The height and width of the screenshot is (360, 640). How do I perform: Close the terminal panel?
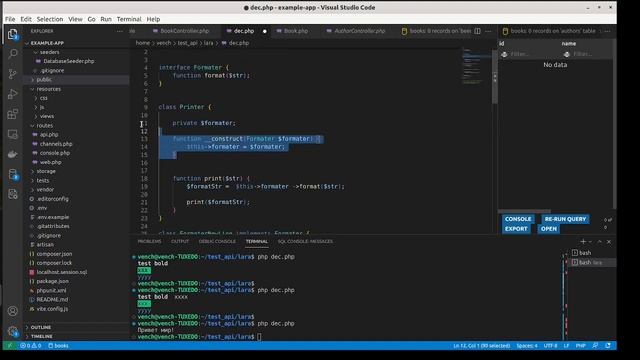pos(609,242)
